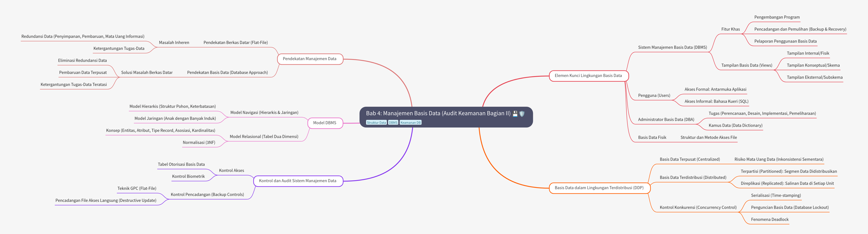Click 'Fenomena Deadlock' leaf node
Viewport: 868px width, 234px height.
pyautogui.click(x=770, y=220)
